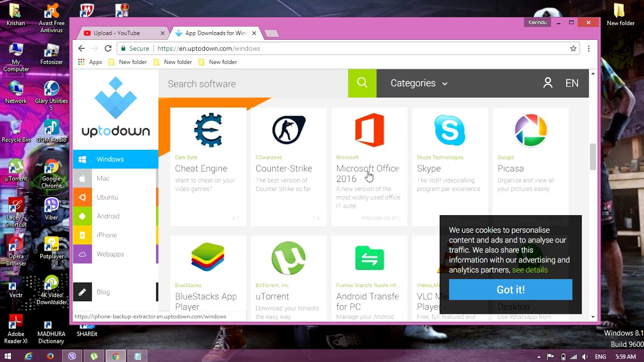Open the Apps shortcut in bookmarks bar
644x362 pixels.
90,62
